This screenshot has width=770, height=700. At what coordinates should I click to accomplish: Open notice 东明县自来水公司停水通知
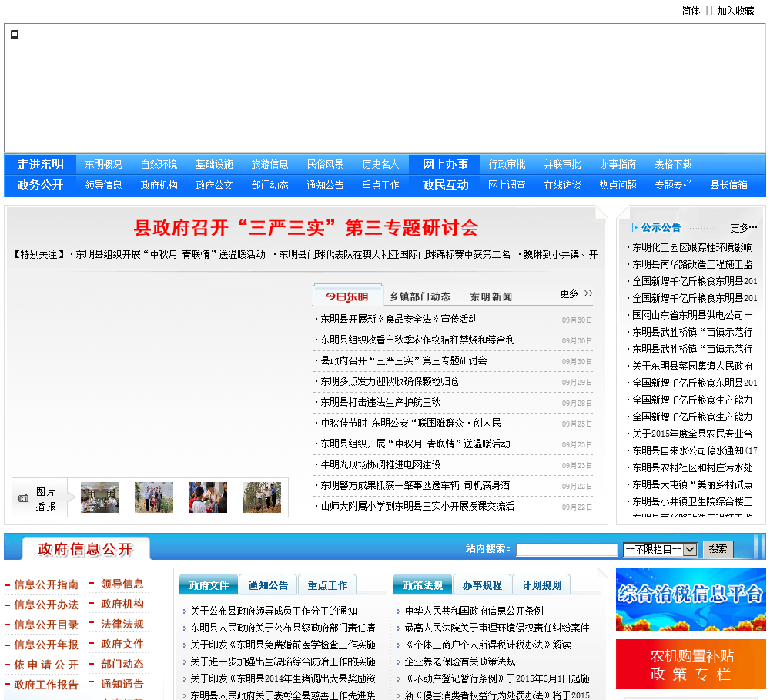(695, 451)
